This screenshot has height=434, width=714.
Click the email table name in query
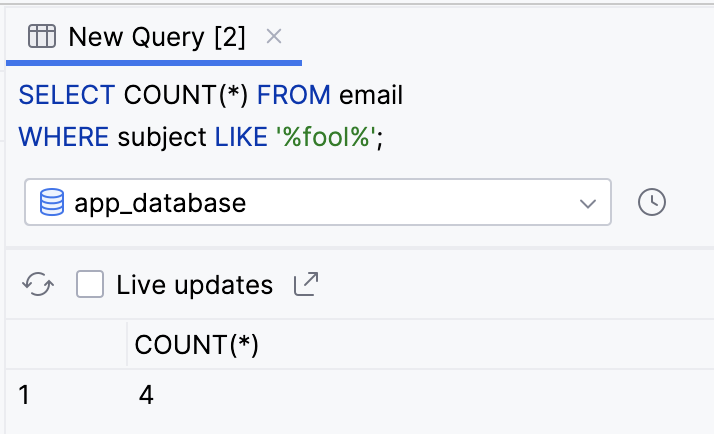click(x=371, y=96)
